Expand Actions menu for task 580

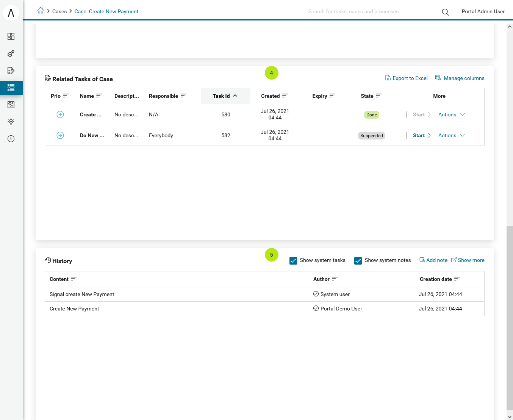[451, 114]
